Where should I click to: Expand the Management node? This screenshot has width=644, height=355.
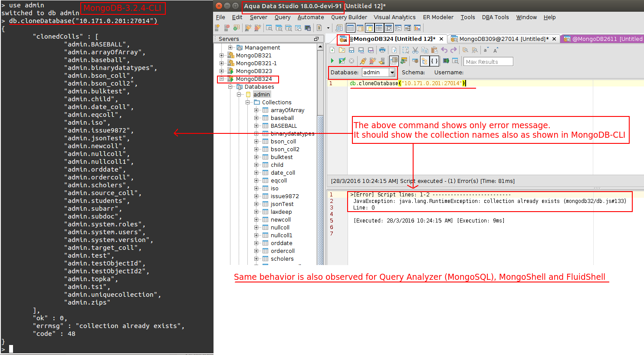[x=230, y=47]
